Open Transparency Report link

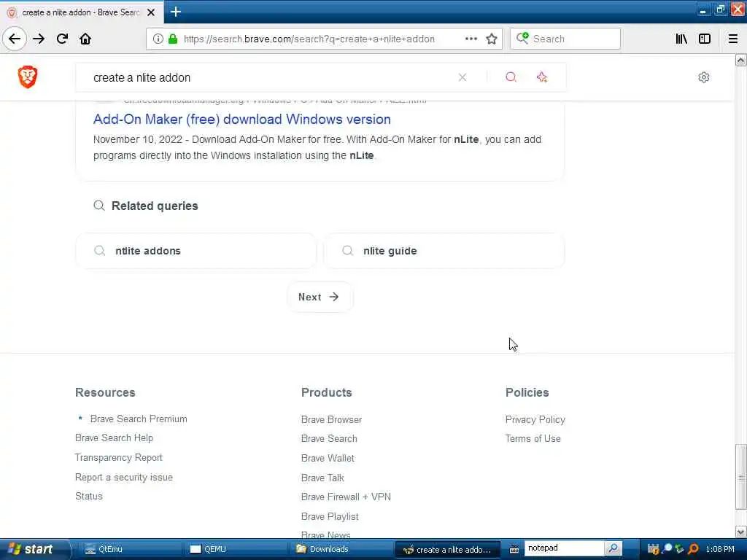(x=119, y=458)
